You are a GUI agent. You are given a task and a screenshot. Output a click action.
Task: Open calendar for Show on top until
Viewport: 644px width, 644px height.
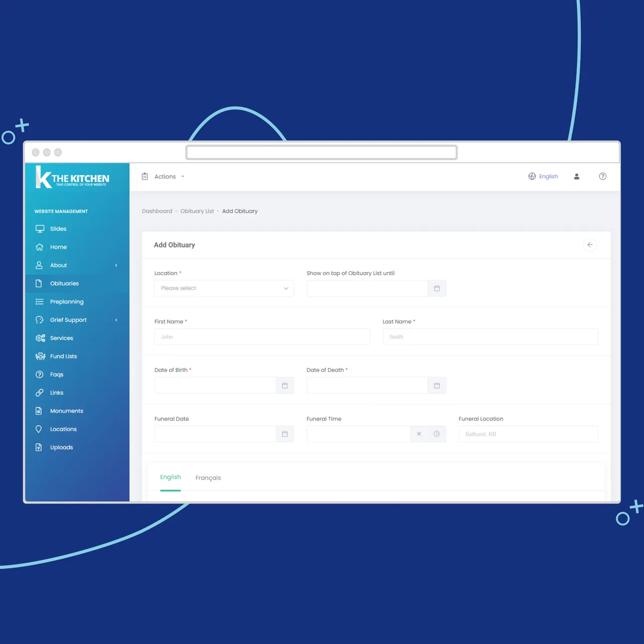[x=437, y=288]
